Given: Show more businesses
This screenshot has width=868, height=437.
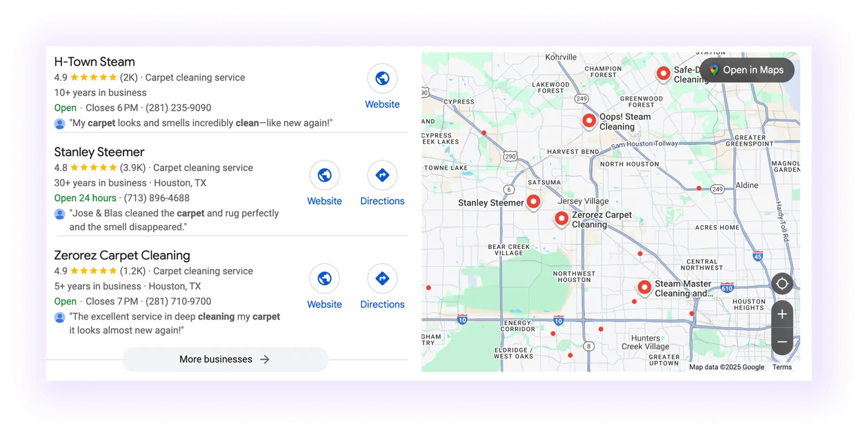Looking at the screenshot, I should pyautogui.click(x=225, y=359).
